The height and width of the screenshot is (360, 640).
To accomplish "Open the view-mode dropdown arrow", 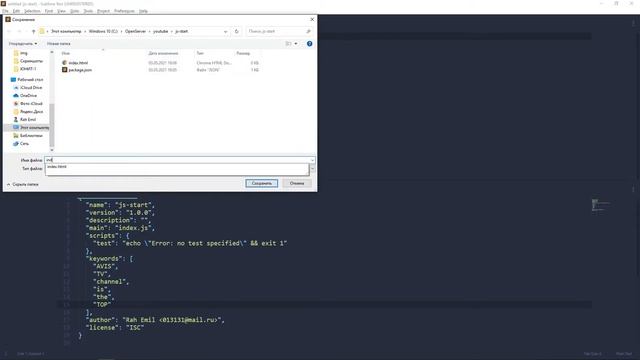I will pyautogui.click(x=296, y=44).
